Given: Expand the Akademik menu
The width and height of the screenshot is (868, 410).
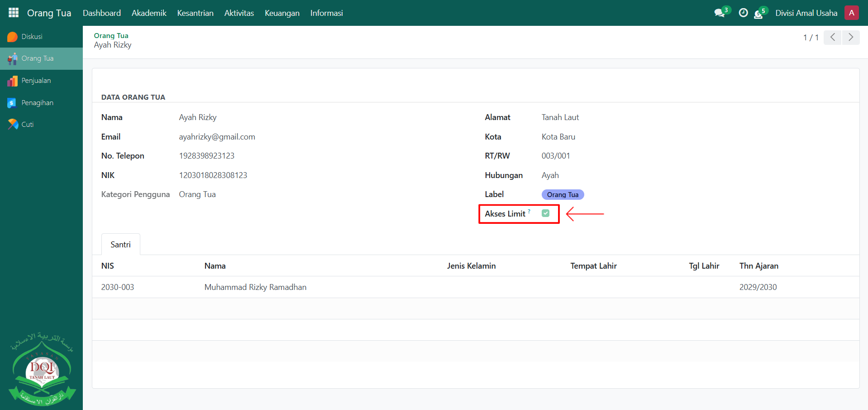Looking at the screenshot, I should point(149,13).
